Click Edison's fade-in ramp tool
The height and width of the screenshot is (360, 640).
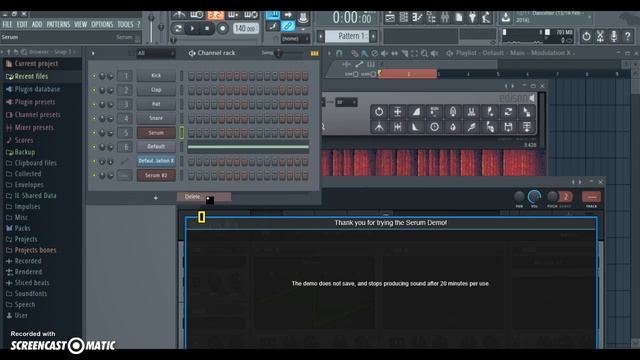416,111
